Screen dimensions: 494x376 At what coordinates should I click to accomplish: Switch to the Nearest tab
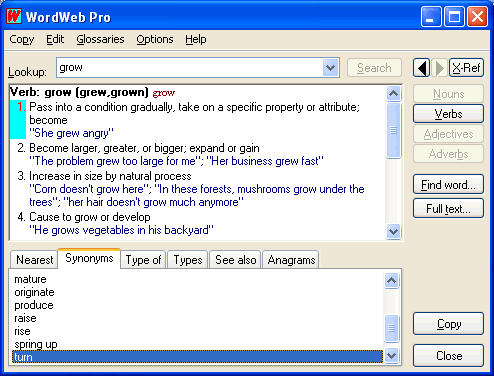(x=34, y=260)
